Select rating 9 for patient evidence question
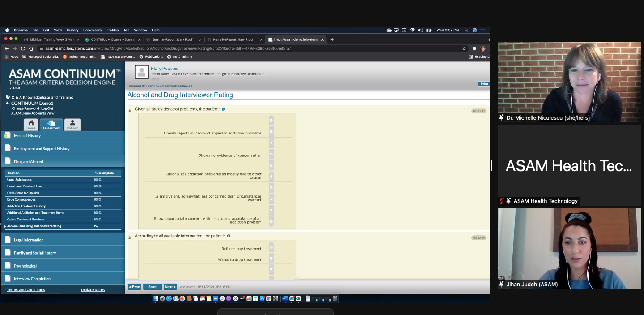This screenshot has height=315, width=644. [x=271, y=121]
